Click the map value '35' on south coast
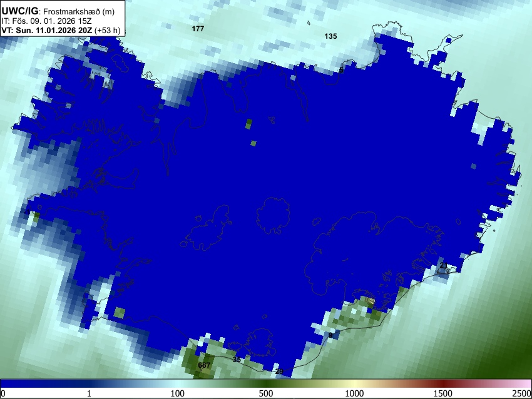Viewport: 532px width, 399px height. pos(237,360)
